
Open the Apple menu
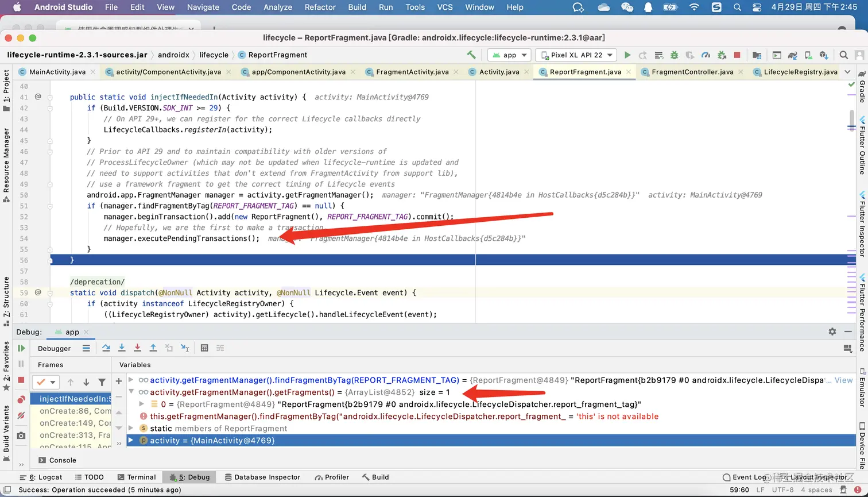(x=17, y=7)
